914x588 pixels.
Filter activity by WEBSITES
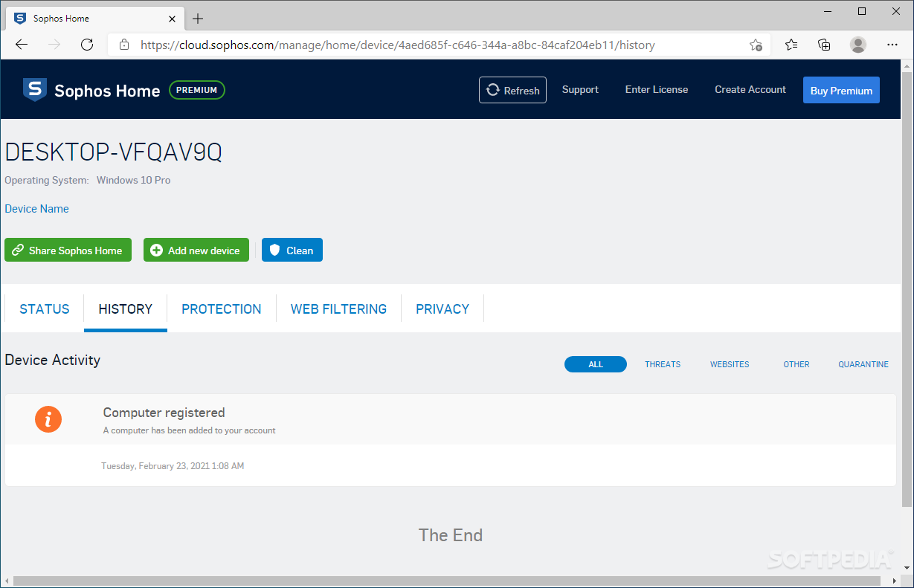[730, 364]
